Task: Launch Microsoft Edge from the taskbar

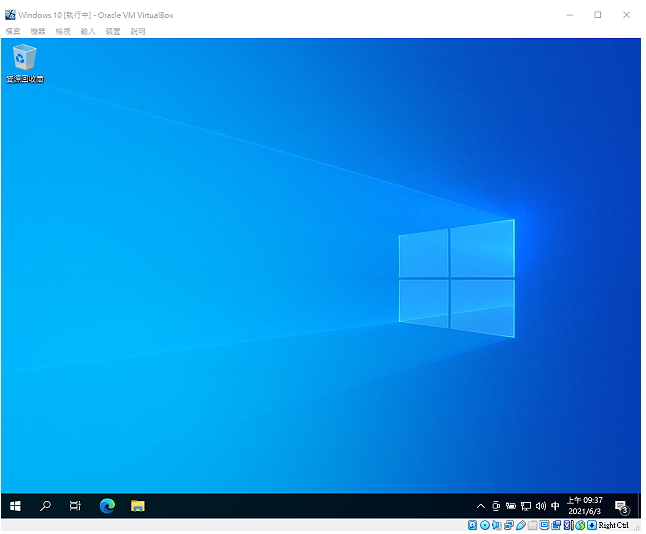Action: pos(108,506)
